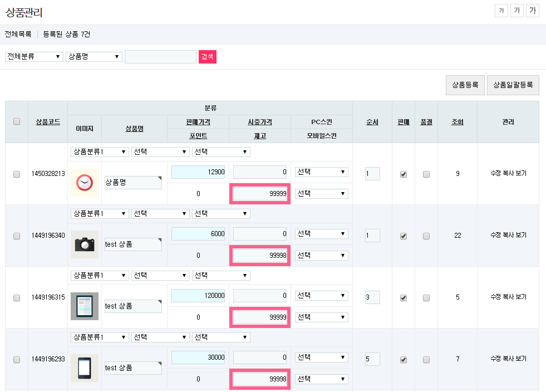Check the 품절 checkbox for product 1449196293
The width and height of the screenshot is (546, 392).
pyautogui.click(x=426, y=360)
